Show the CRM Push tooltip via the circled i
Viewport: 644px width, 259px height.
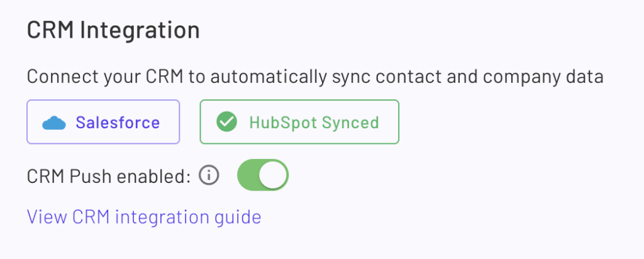point(209,175)
